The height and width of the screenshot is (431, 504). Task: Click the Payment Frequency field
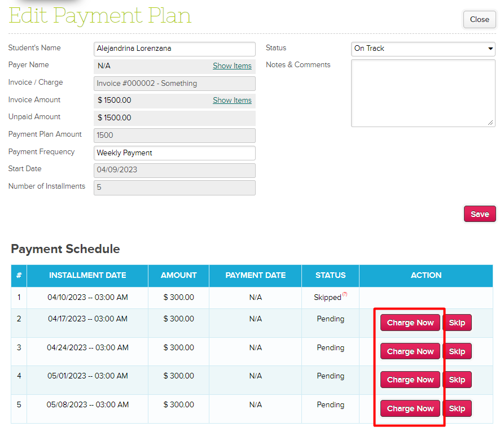[174, 153]
